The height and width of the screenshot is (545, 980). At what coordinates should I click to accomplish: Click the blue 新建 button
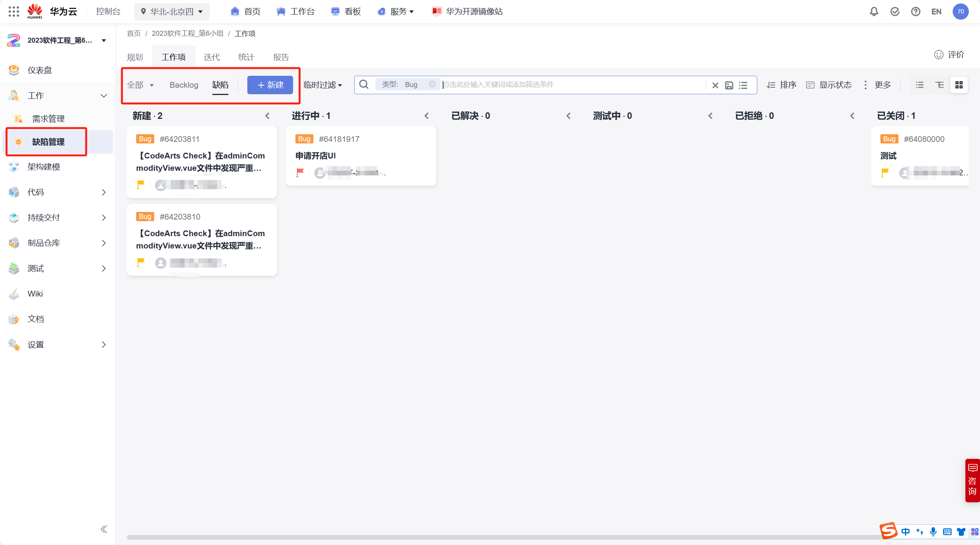270,85
